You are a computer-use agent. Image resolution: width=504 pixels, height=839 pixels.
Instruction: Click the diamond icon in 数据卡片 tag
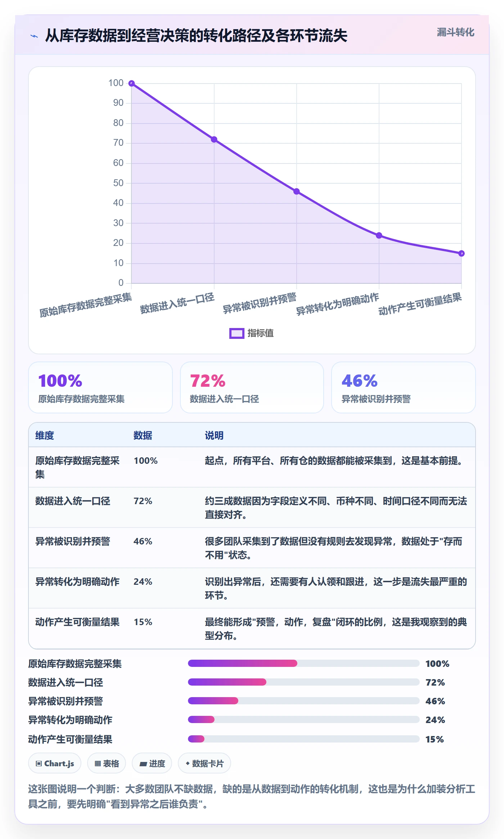[x=188, y=763]
